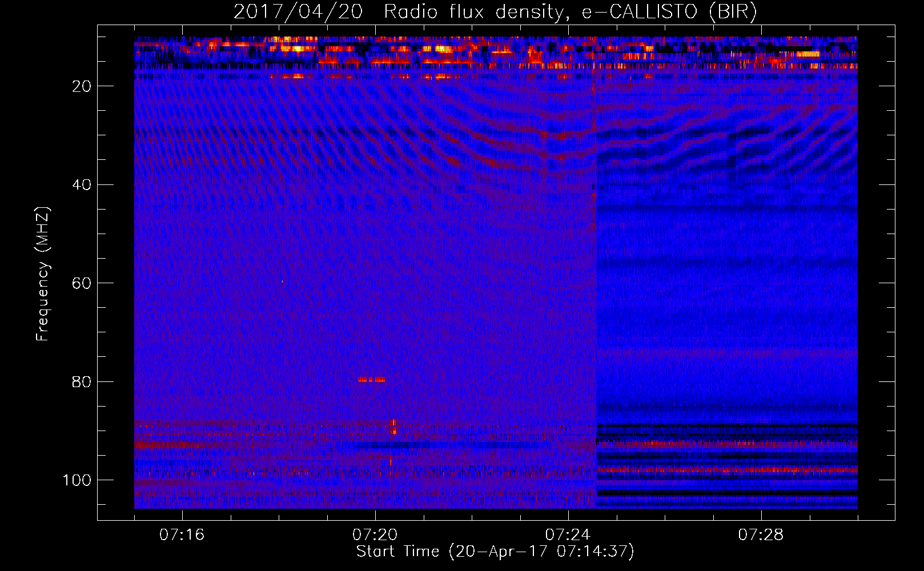This screenshot has width=924, height=571.
Task: Click the 80 frequency tick label
Action: [x=82, y=382]
